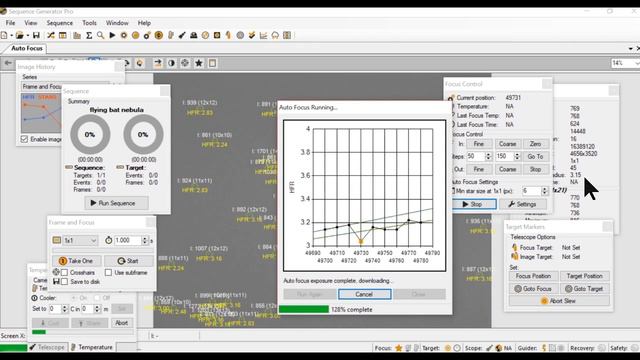Click the magnifying glass toolbar icon
Screen dimensions: 640x360
click(100, 36)
